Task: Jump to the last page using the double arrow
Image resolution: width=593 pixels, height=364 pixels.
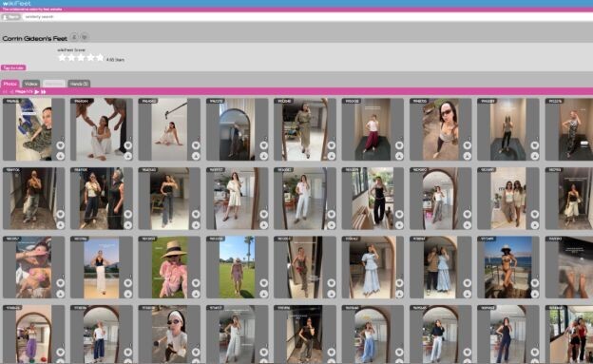Action: tap(44, 92)
